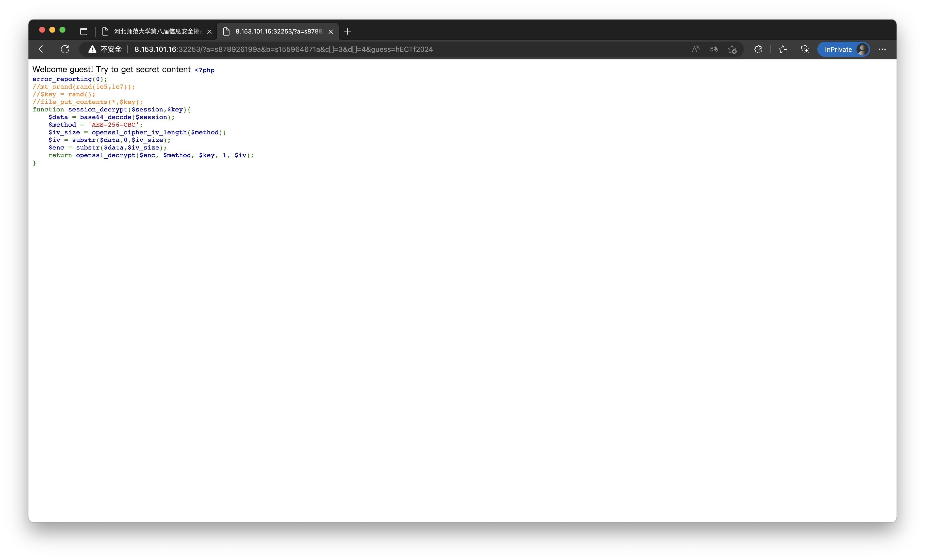Reload the current page
Image resolution: width=925 pixels, height=560 pixels.
(x=65, y=49)
